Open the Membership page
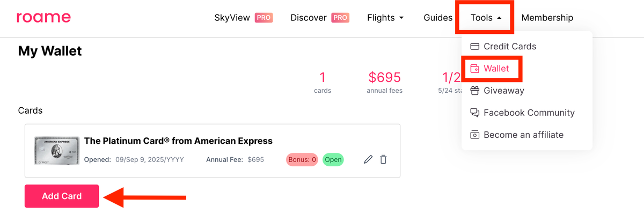This screenshot has height=221, width=644. (x=547, y=18)
